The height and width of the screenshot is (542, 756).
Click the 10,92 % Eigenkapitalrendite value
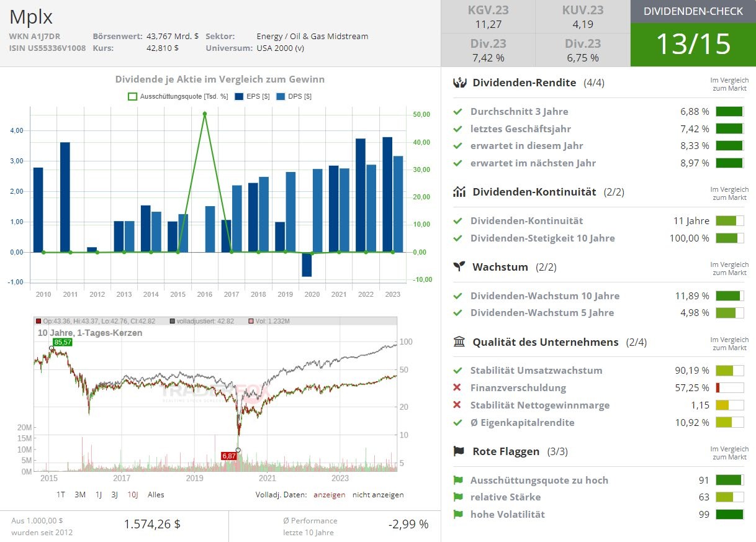(x=692, y=423)
